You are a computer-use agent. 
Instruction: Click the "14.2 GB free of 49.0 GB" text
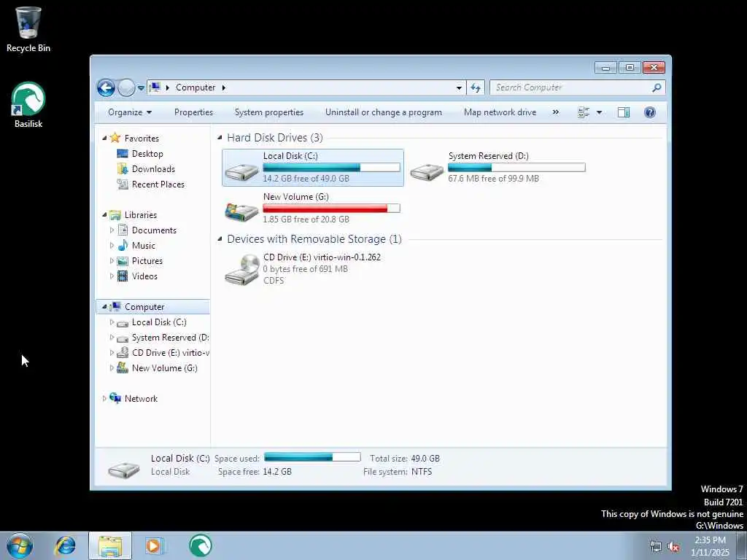306,179
